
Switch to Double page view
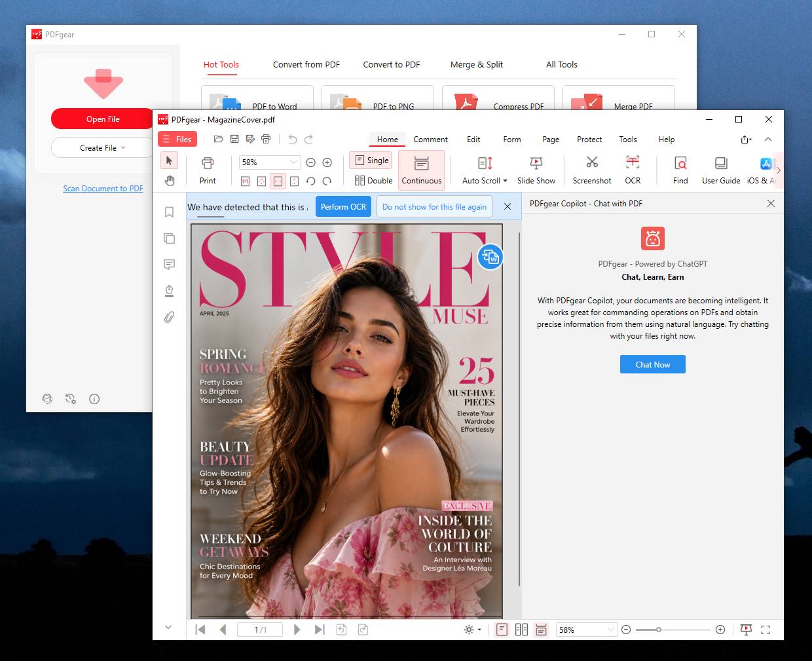[373, 181]
